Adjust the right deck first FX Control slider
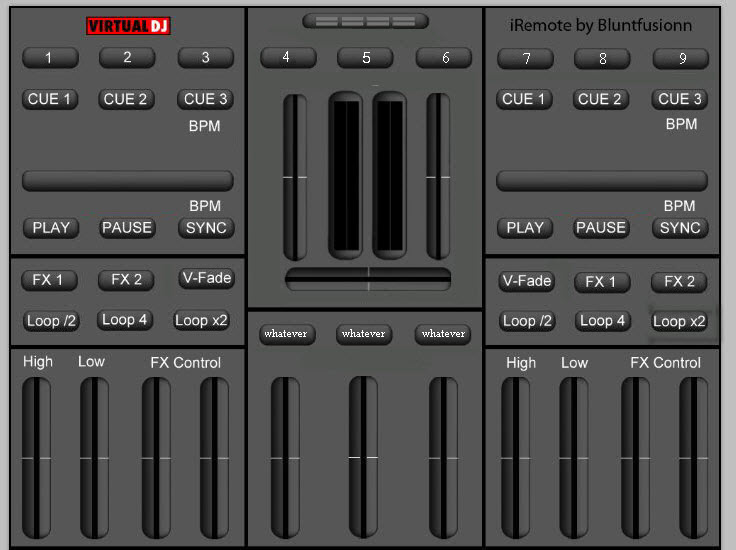The height and width of the screenshot is (550, 736). 636,458
